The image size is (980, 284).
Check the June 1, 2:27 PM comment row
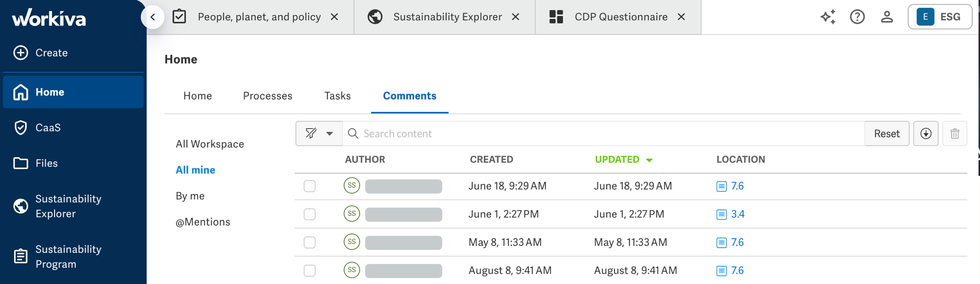coord(310,214)
